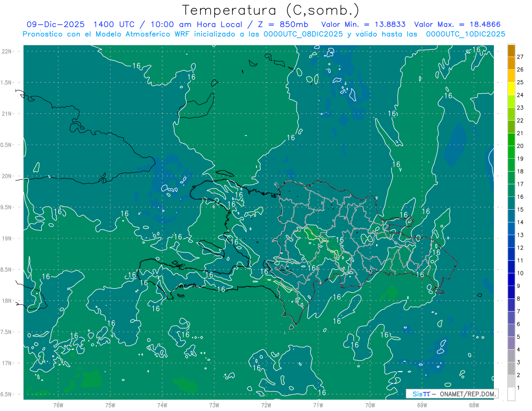Click the "70W" longitude label
The image size is (532, 411).
(370, 405)
